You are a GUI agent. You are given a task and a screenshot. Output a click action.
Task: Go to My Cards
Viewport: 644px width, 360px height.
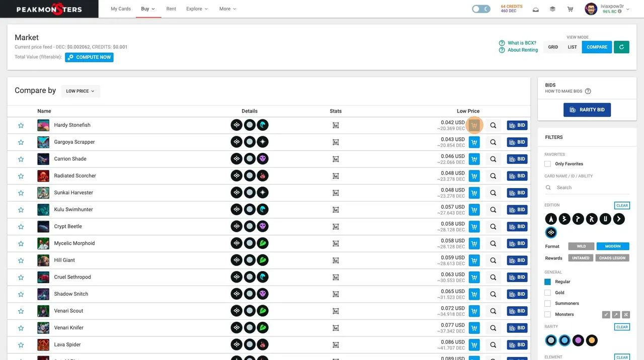coord(121,9)
